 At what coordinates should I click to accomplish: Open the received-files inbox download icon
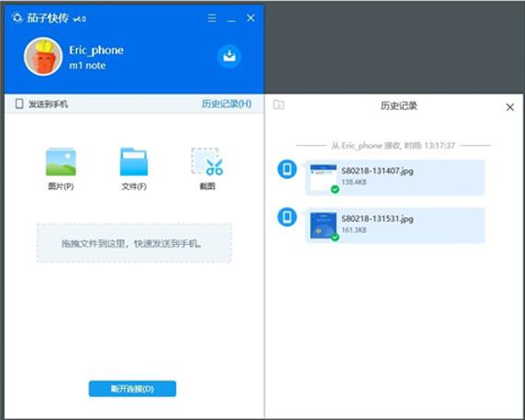229,56
